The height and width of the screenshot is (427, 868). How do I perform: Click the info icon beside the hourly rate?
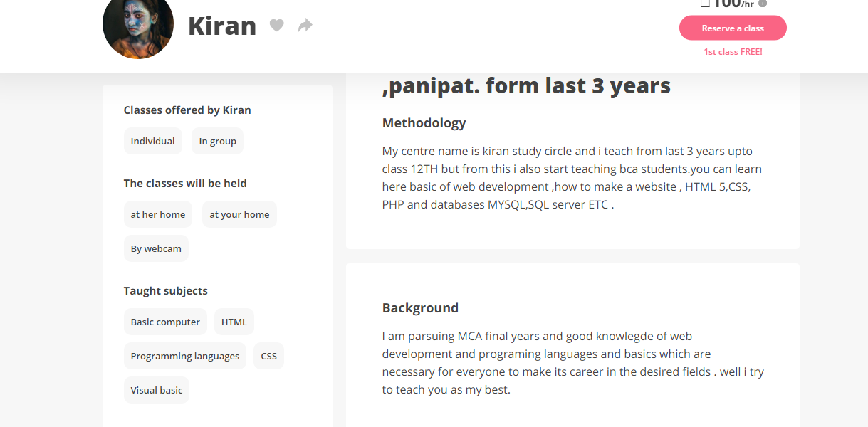[x=763, y=4]
